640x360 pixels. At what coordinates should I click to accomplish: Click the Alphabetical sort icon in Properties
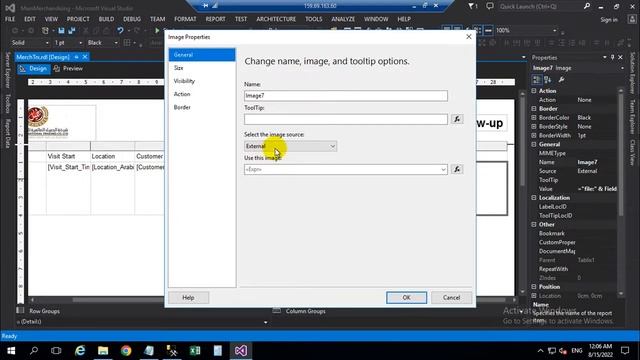548,80
